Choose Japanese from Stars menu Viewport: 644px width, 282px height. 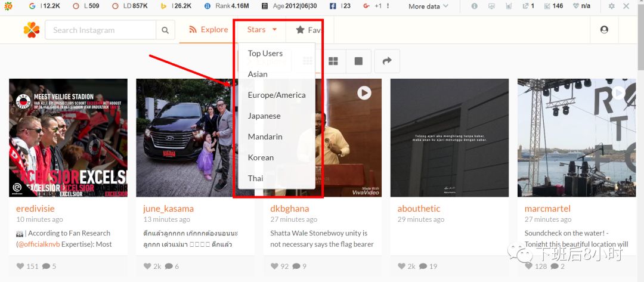click(x=264, y=116)
